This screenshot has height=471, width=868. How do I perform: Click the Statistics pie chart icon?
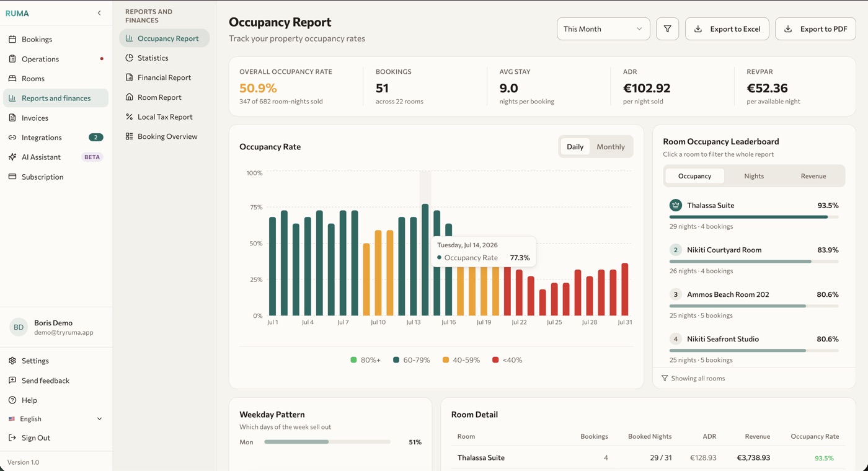click(x=129, y=58)
